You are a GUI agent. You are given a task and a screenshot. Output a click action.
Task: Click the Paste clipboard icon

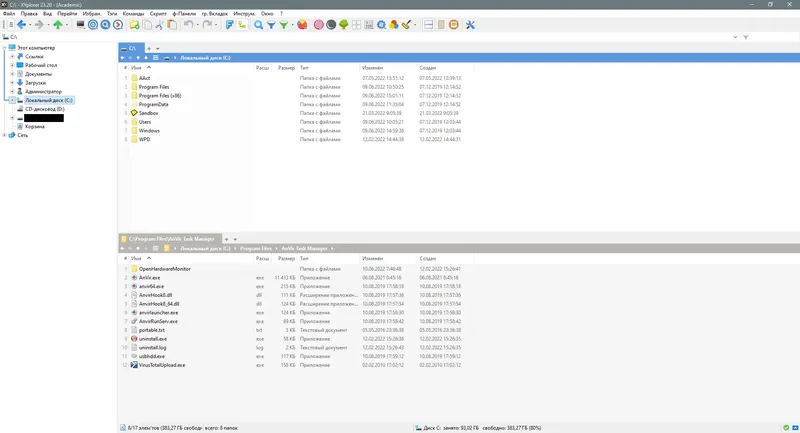click(x=172, y=24)
